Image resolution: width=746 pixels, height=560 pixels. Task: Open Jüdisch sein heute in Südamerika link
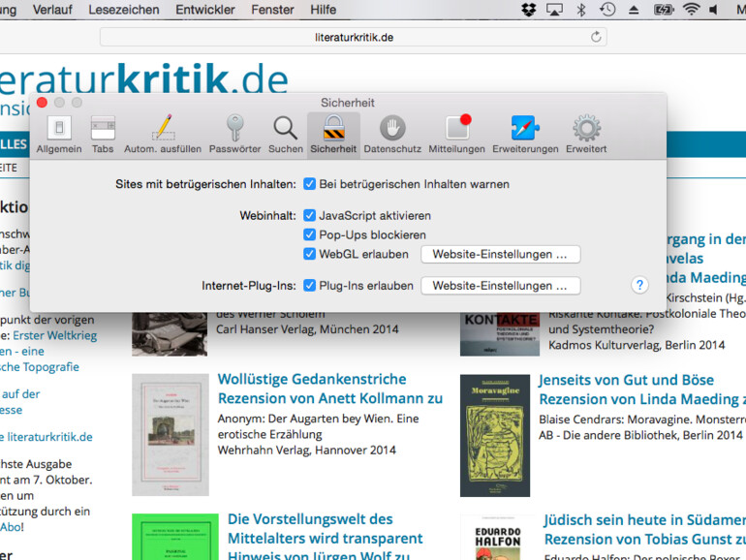click(x=644, y=519)
